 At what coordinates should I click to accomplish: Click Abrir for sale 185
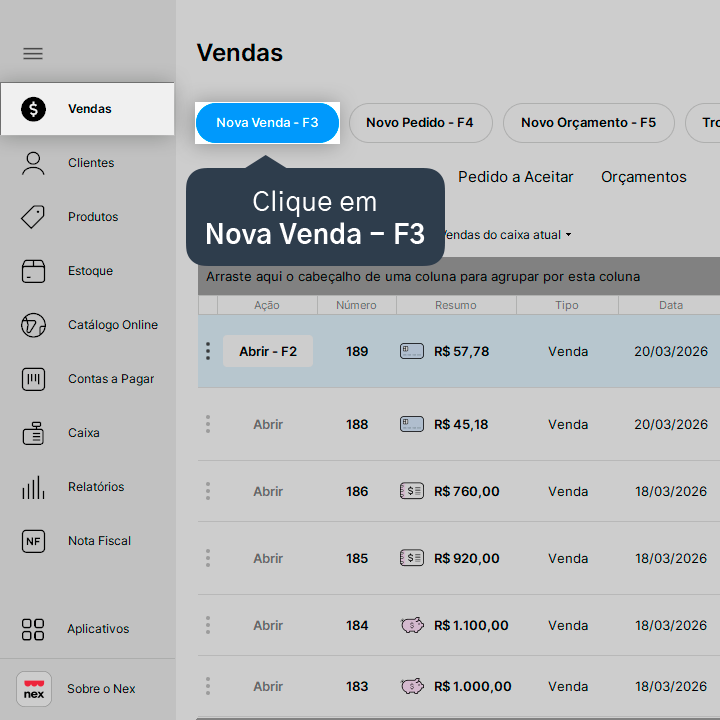[x=268, y=558]
